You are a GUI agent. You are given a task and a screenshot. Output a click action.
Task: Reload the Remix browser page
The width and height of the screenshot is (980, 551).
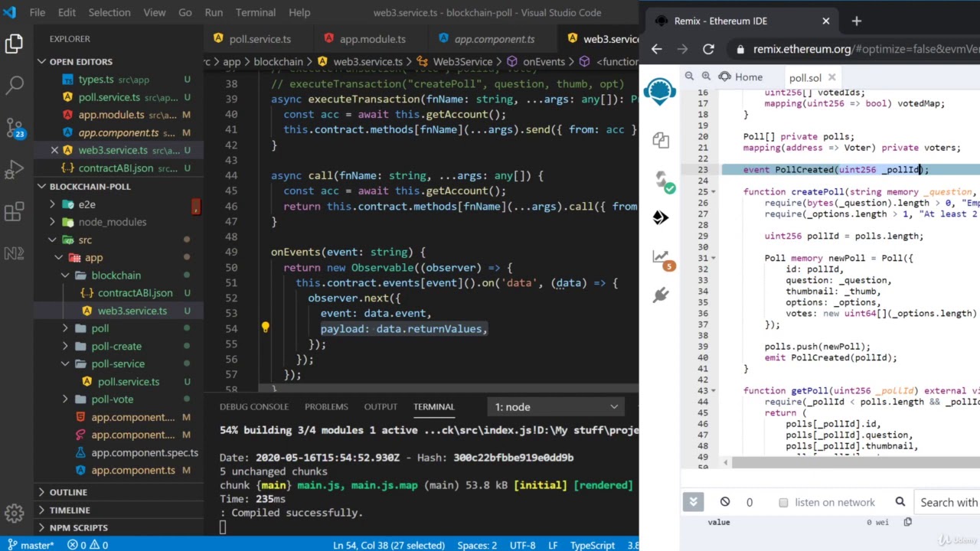pos(708,49)
